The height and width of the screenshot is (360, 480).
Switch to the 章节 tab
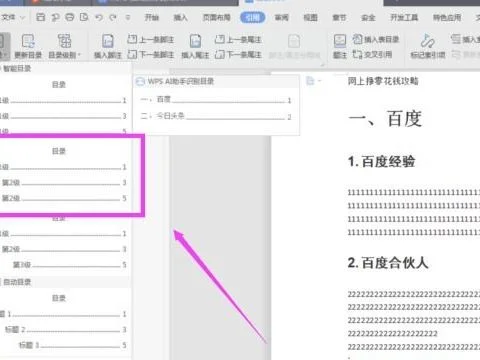pos(339,17)
